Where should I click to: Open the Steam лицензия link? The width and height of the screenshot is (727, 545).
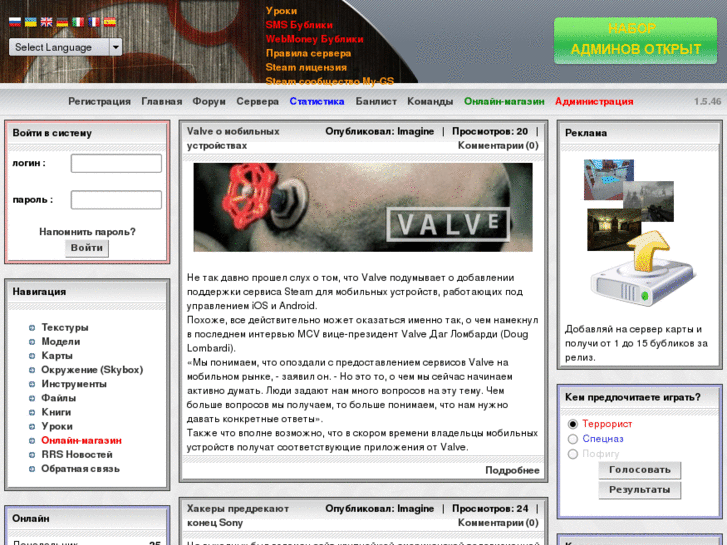(306, 67)
